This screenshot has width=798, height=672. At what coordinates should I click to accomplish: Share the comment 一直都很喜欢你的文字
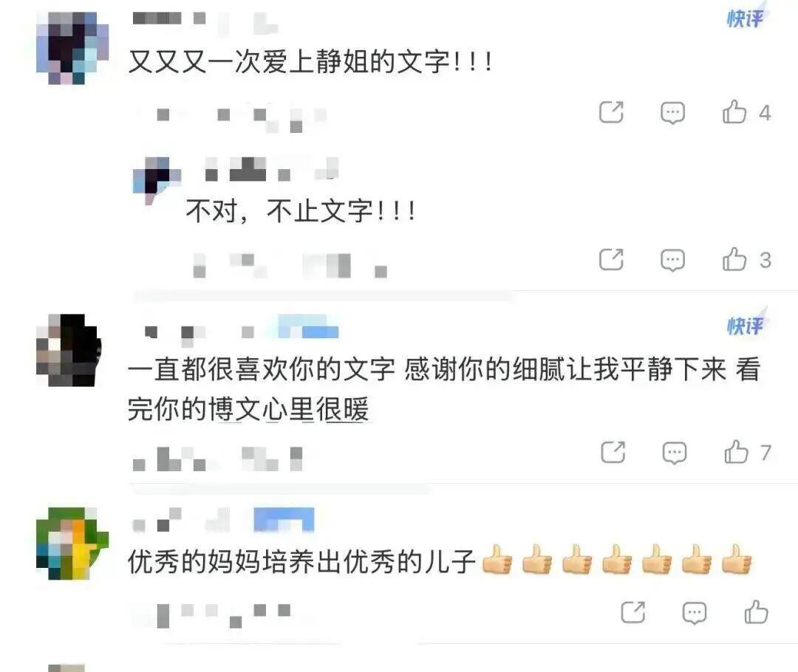(x=613, y=452)
